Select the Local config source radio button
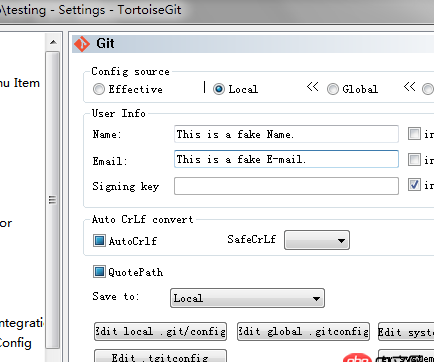 pos(219,89)
